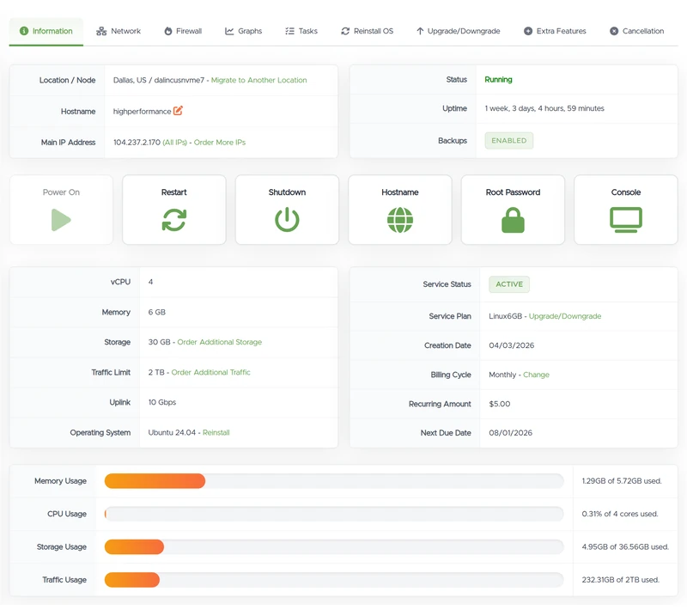Click next due date 08/01/2026

[510, 433]
